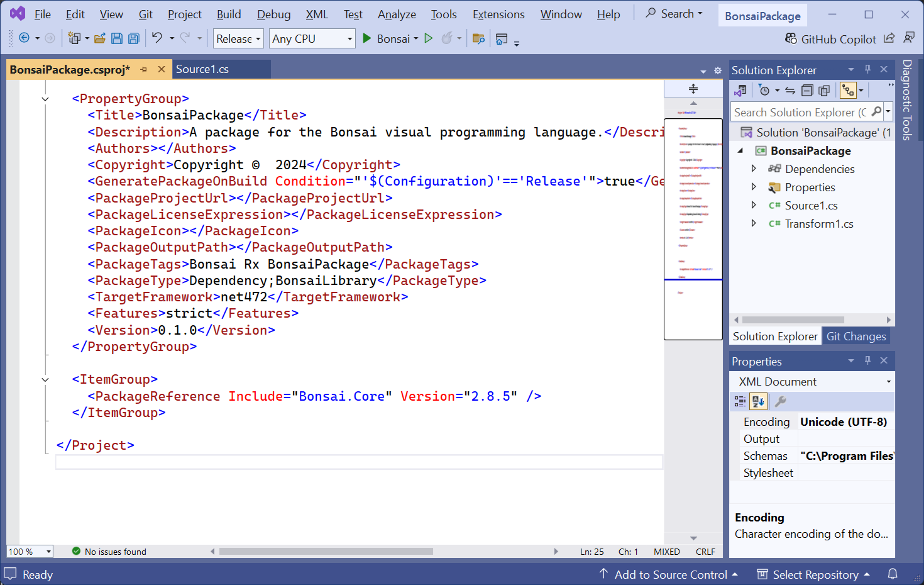Close the BonsaiPackage.csproj tab
Screen dimensions: 924x585
pos(162,69)
